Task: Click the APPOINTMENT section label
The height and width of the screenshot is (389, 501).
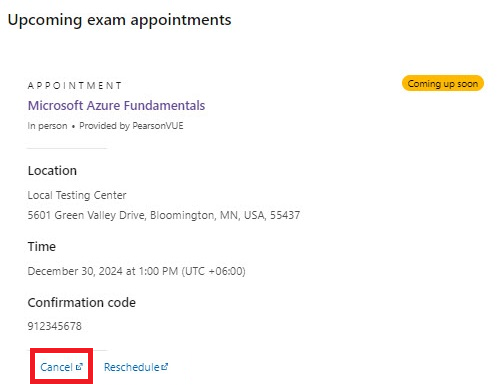Action: pyautogui.click(x=75, y=86)
